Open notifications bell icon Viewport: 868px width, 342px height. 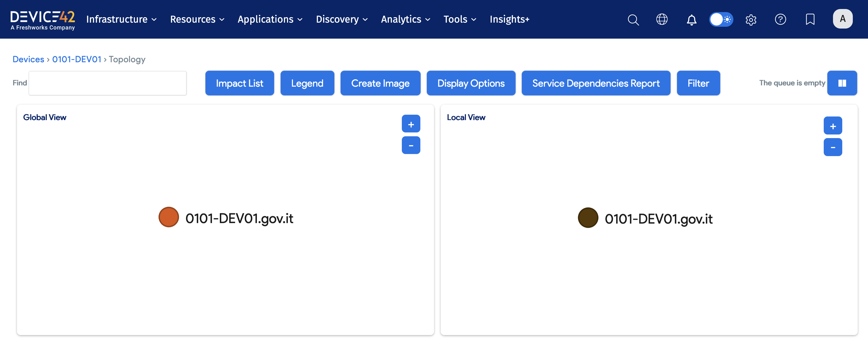coord(691,20)
